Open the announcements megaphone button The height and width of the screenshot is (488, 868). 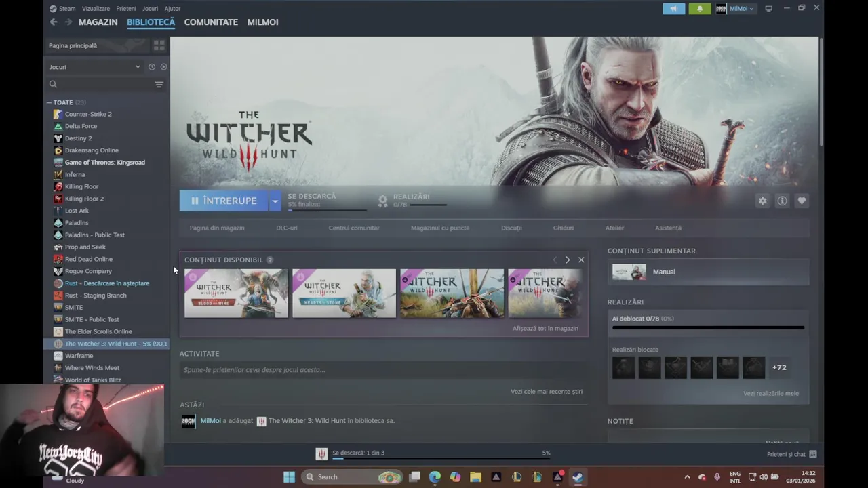pyautogui.click(x=673, y=9)
